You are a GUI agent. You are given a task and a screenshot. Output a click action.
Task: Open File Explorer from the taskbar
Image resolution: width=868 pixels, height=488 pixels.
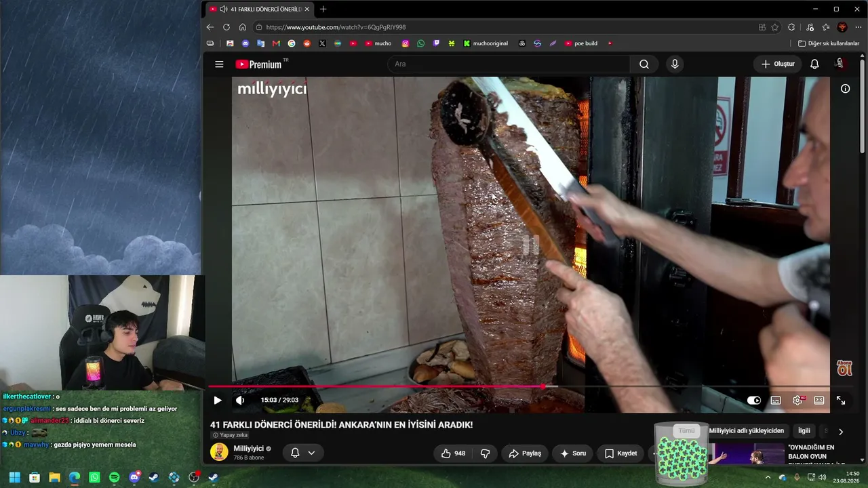54,477
